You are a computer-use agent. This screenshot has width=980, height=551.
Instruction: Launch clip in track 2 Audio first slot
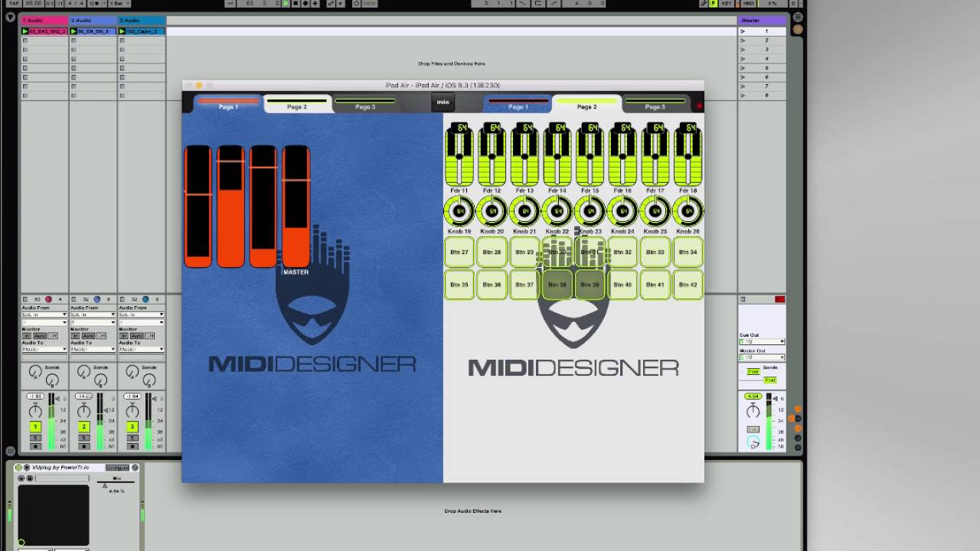click(73, 31)
